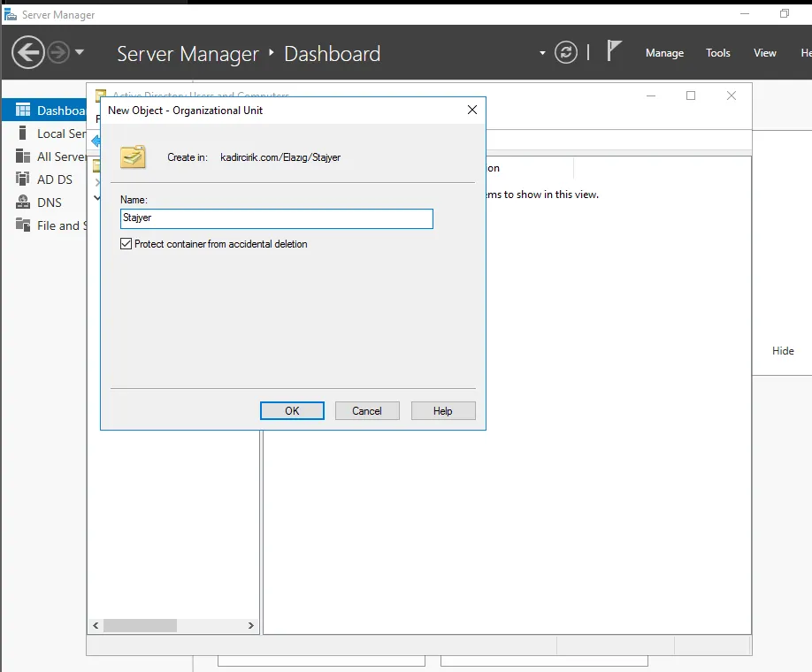Click the File and Storage icon
The height and width of the screenshot is (672, 812).
click(23, 225)
